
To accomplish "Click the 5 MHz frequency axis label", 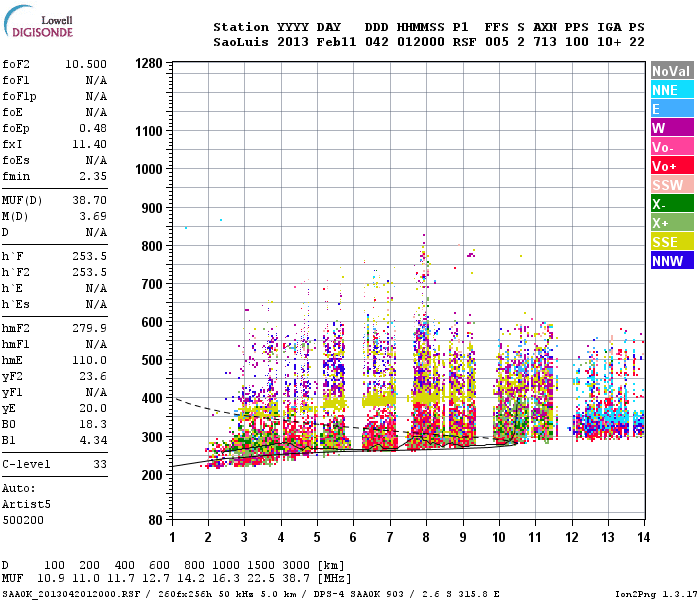I will [317, 537].
